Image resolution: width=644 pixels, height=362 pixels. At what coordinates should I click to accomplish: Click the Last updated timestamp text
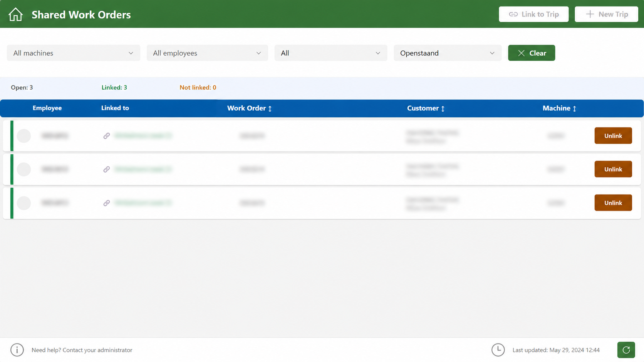(556, 350)
